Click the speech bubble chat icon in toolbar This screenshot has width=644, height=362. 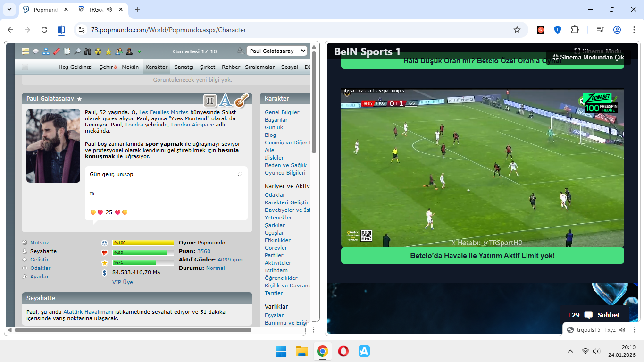click(x=36, y=51)
